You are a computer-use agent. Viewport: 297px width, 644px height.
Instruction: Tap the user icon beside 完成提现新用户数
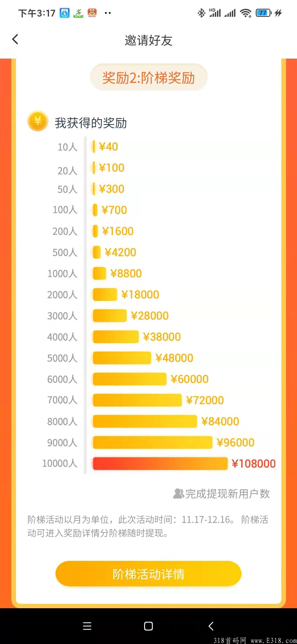coord(178,493)
